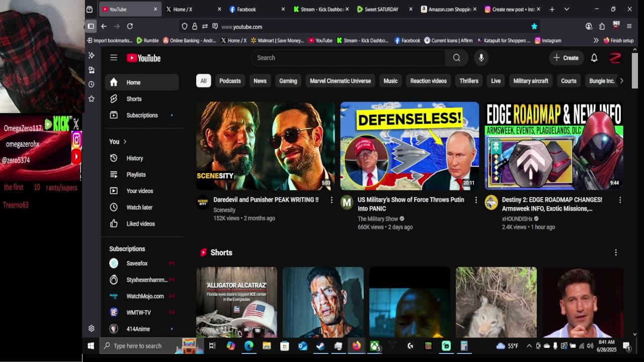This screenshot has width=644, height=362.
Task: Open YouTube notifications bell
Action: point(594,58)
